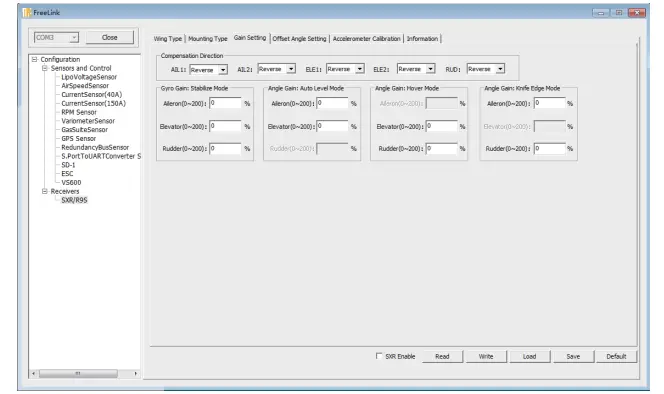Click Hover Mode Elevator gain field
664x394 pixels.
coord(442,126)
